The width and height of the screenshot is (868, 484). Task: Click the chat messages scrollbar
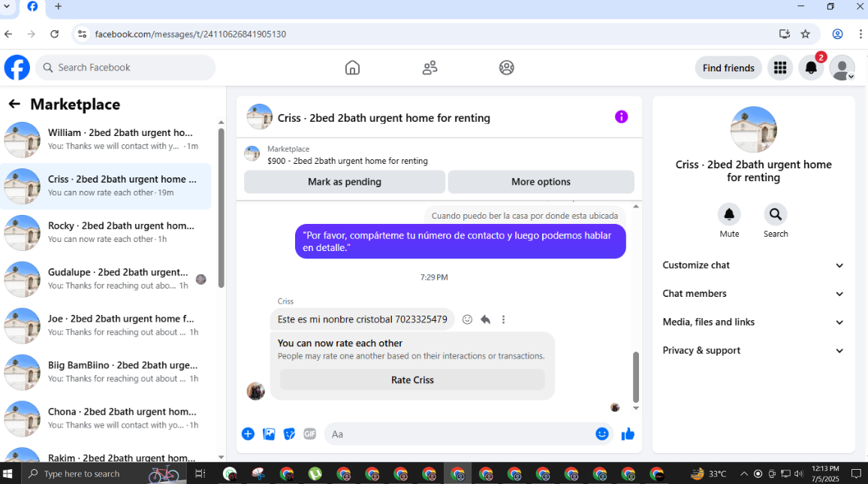[636, 377]
